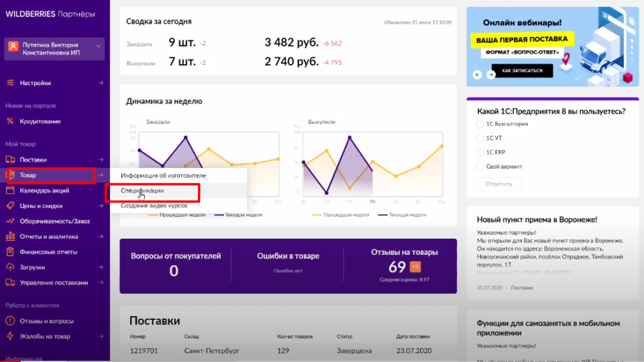
Task: Click the Выкупили weekly chart
Action: (372, 164)
